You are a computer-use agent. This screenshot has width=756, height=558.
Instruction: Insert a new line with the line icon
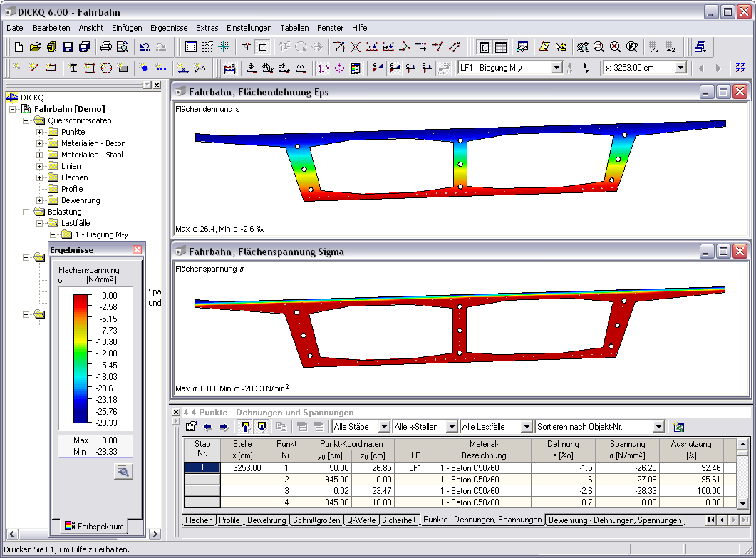click(33, 68)
